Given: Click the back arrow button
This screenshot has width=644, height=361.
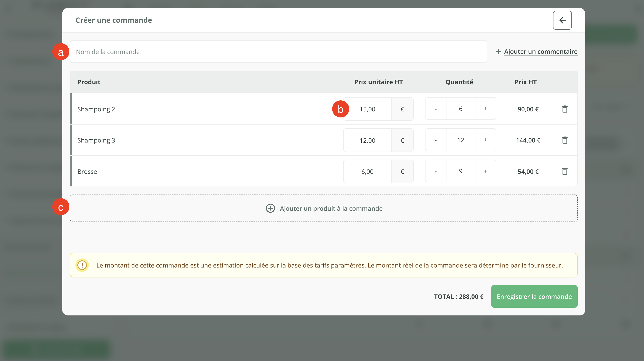Looking at the screenshot, I should (x=562, y=20).
